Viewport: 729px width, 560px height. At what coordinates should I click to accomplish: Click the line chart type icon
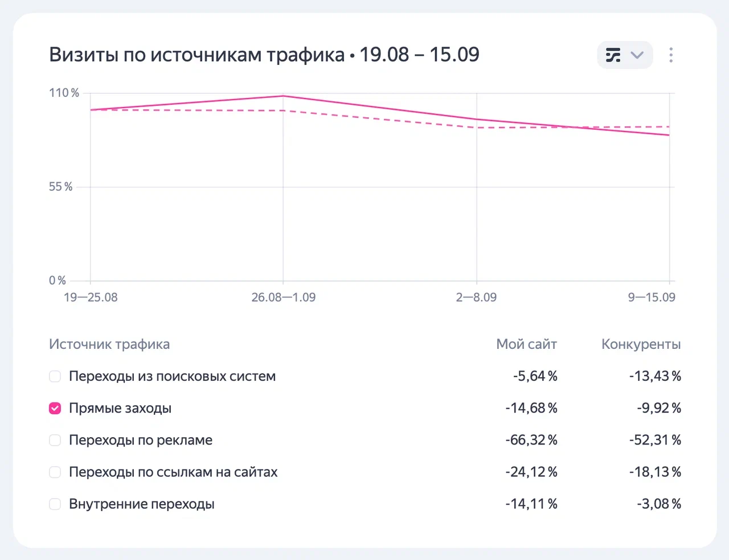(x=613, y=55)
